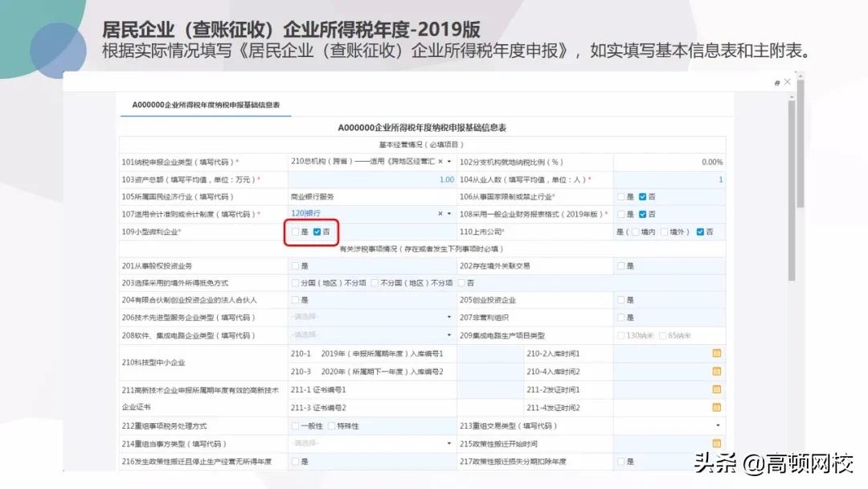Image resolution: width=868 pixels, height=489 pixels.
Task: Check 一般性 under 212重组事项税务处理方式
Action: [297, 425]
